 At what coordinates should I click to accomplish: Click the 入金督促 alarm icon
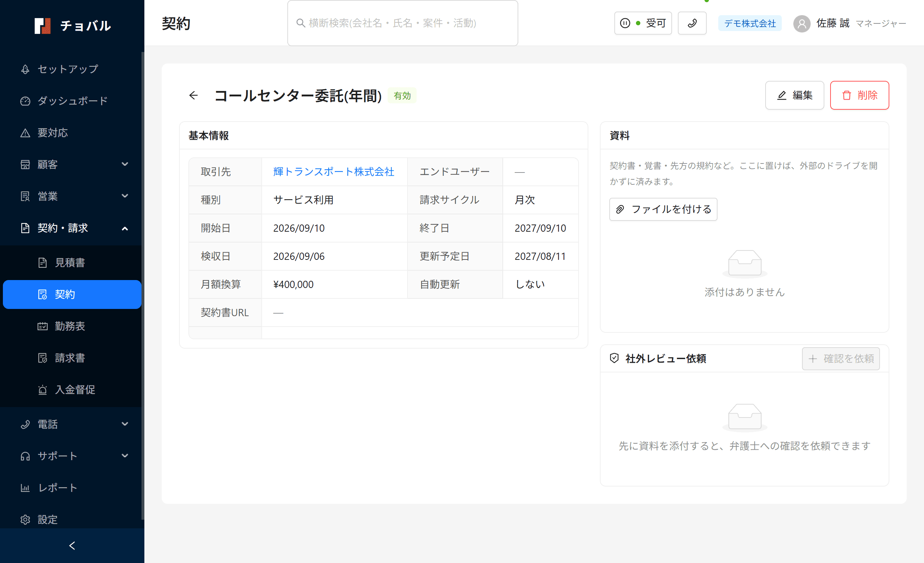click(42, 390)
